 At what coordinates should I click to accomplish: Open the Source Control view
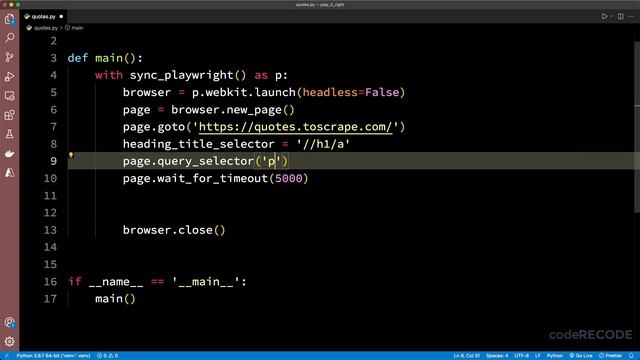9,57
